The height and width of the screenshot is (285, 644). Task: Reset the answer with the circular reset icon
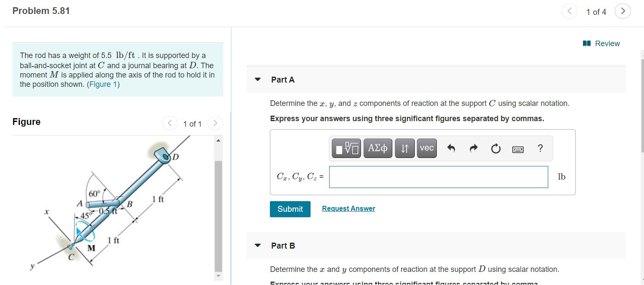click(495, 148)
